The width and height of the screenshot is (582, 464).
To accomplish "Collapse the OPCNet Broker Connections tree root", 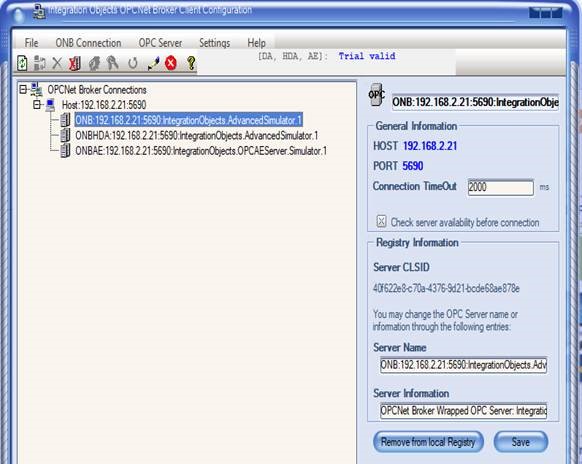I will click(23, 89).
